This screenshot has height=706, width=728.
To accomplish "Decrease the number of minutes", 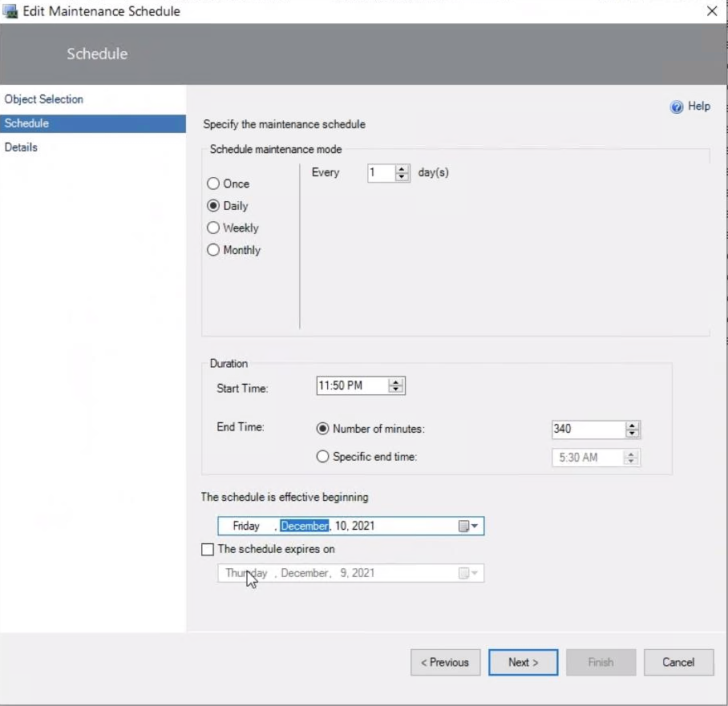I will pos(632,434).
